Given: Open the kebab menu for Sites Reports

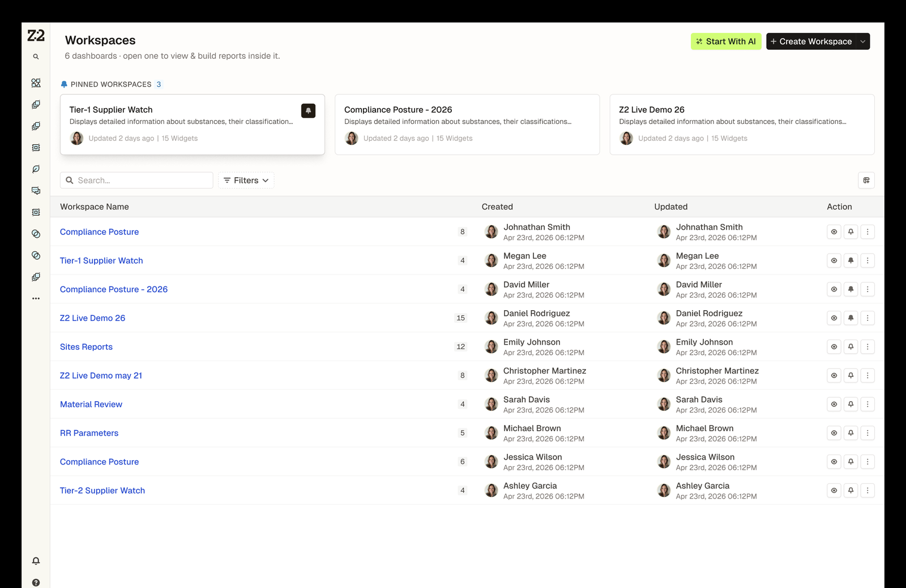Looking at the screenshot, I should pos(867,347).
